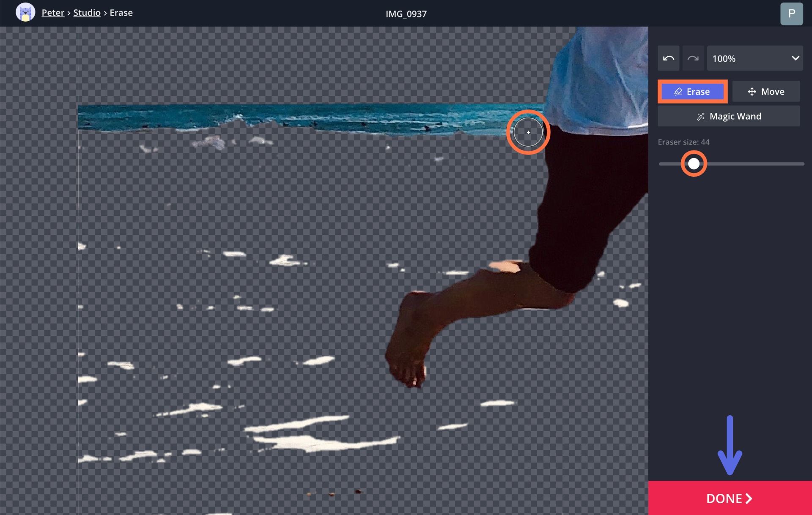Switch to the Move tool

766,92
